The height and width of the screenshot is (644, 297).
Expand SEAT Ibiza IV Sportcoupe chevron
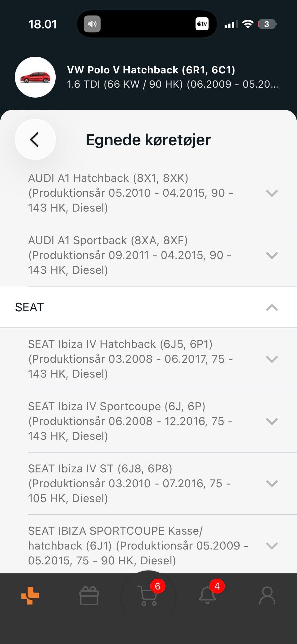(x=272, y=421)
